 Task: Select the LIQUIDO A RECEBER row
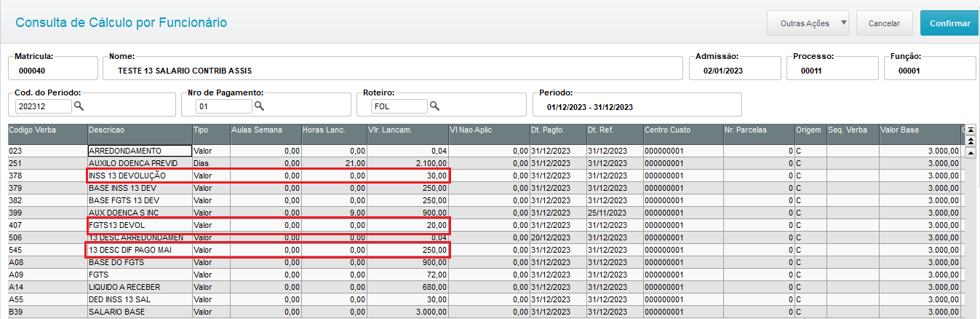pyautogui.click(x=485, y=287)
